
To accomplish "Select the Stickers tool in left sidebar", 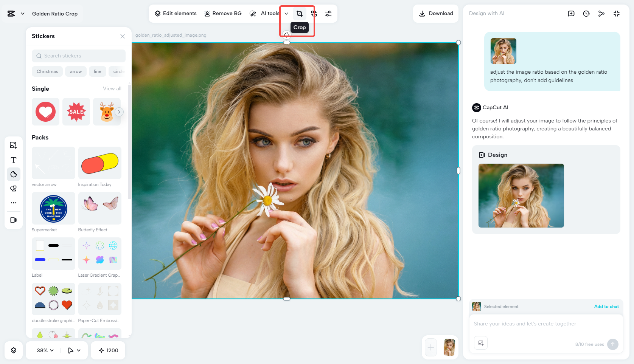I will pos(14,174).
